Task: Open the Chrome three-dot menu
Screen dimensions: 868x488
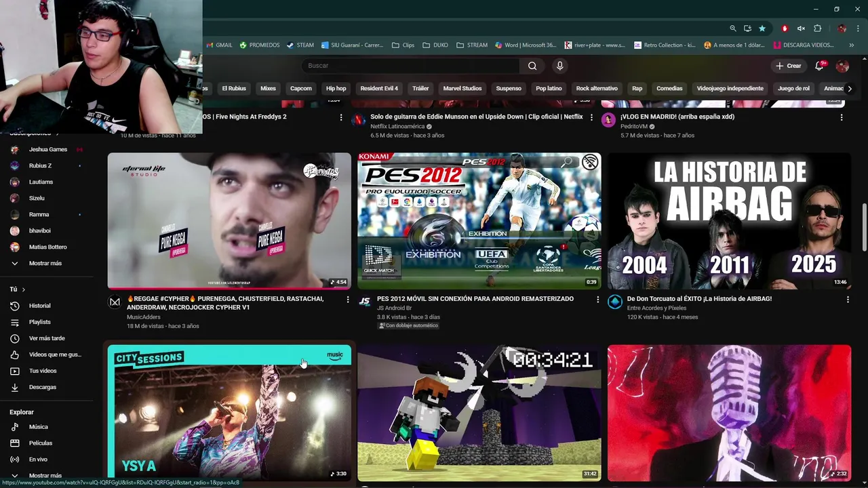Action: coord(857,28)
